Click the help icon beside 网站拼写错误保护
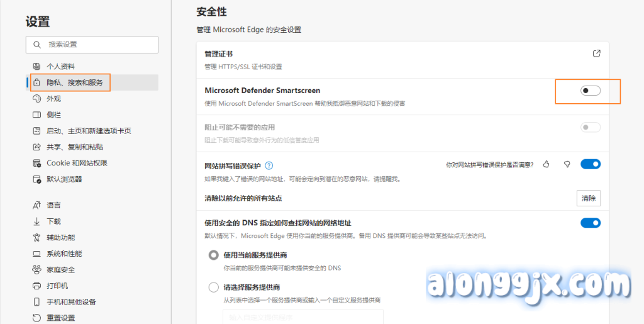 pyautogui.click(x=269, y=165)
